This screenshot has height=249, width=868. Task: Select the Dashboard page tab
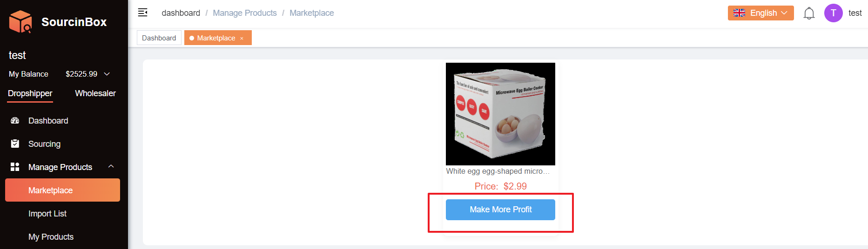coord(159,38)
